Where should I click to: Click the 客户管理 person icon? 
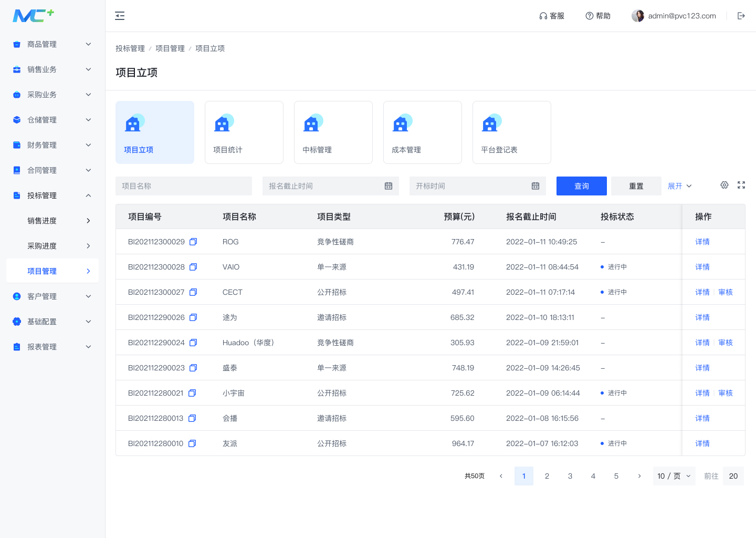pyautogui.click(x=17, y=296)
